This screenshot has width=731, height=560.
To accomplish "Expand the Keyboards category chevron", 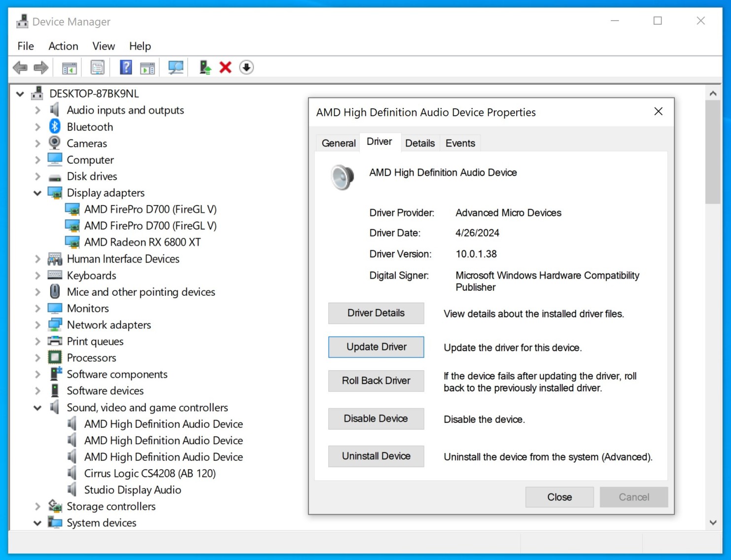I will 37,276.
